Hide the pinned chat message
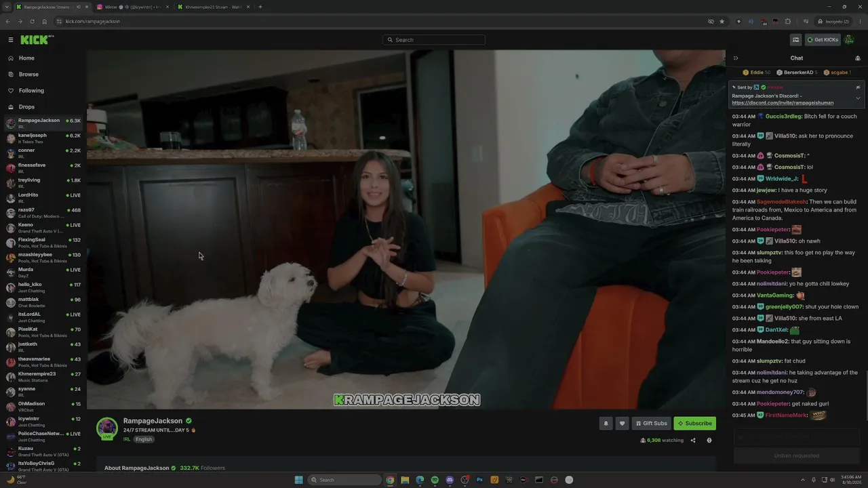 pos(858,87)
